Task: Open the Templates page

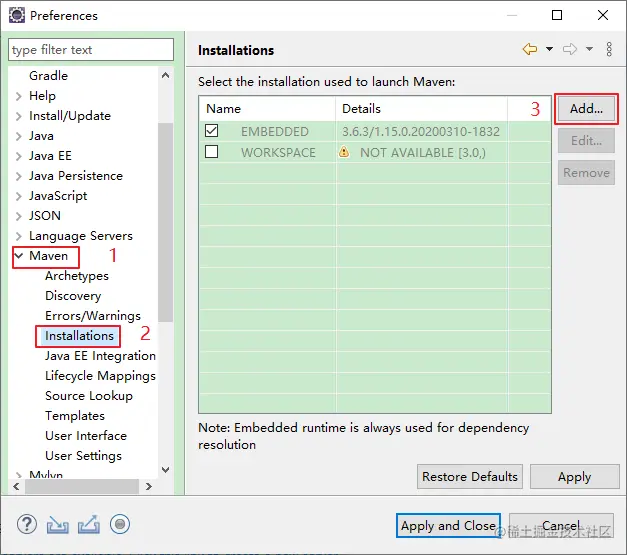Action: coord(75,415)
